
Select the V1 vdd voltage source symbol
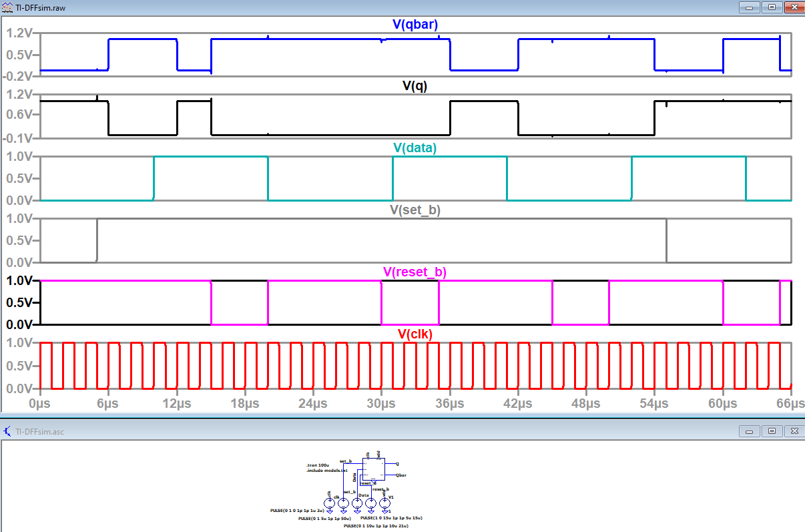pos(384,503)
